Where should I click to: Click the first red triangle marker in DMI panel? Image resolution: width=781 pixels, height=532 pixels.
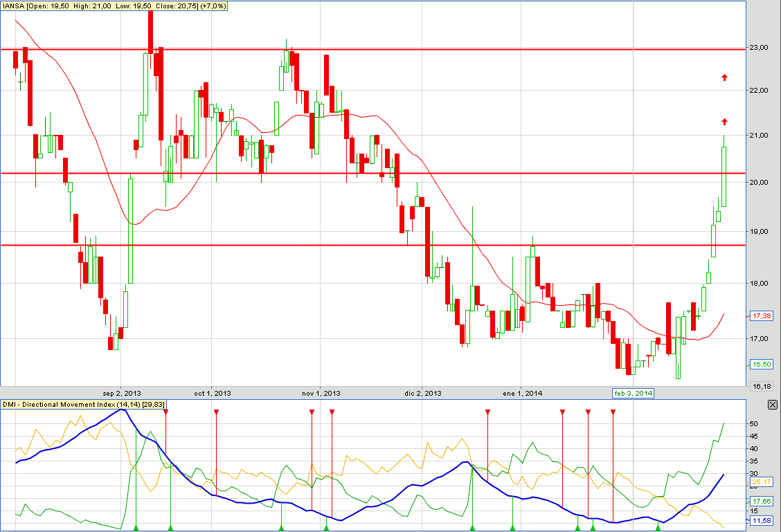click(x=165, y=412)
